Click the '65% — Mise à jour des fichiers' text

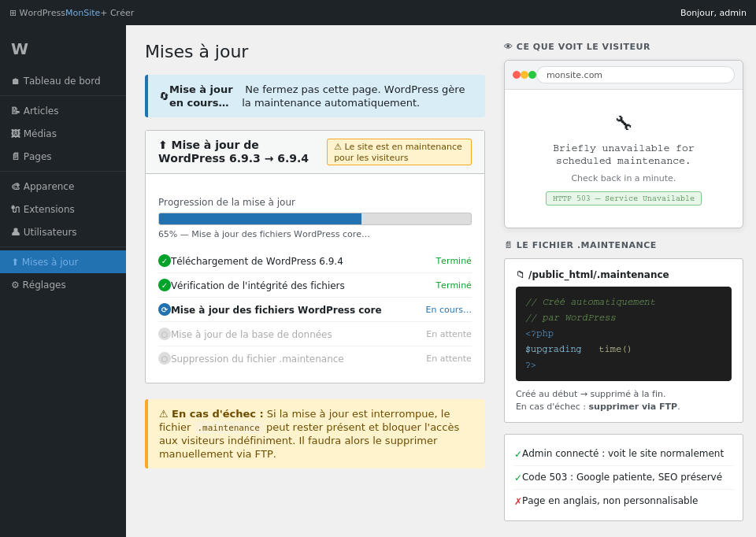265,235
